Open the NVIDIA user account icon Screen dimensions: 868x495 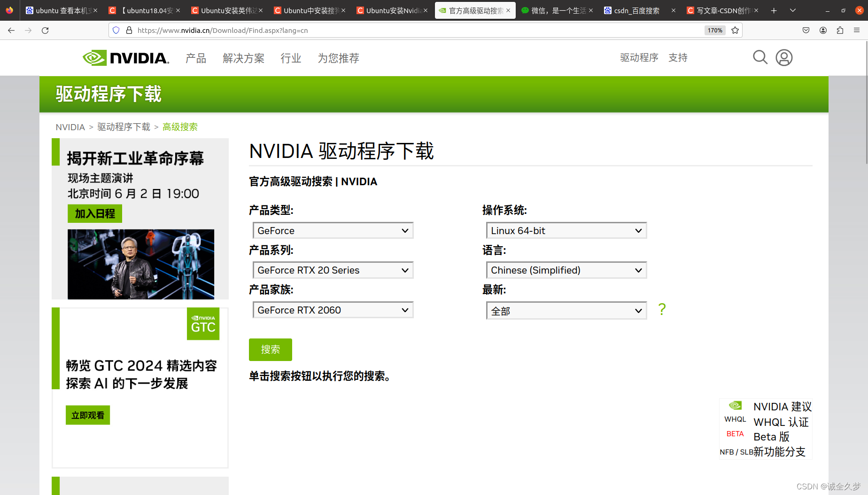coord(784,57)
